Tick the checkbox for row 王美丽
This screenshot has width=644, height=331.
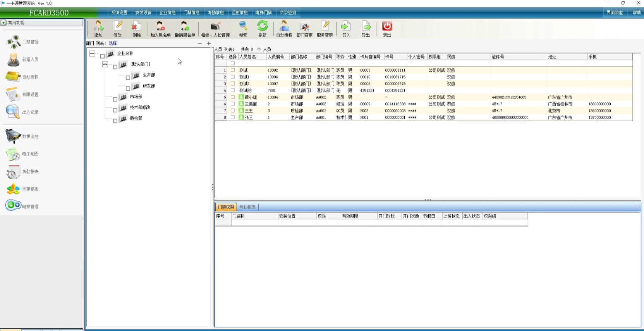tap(233, 104)
